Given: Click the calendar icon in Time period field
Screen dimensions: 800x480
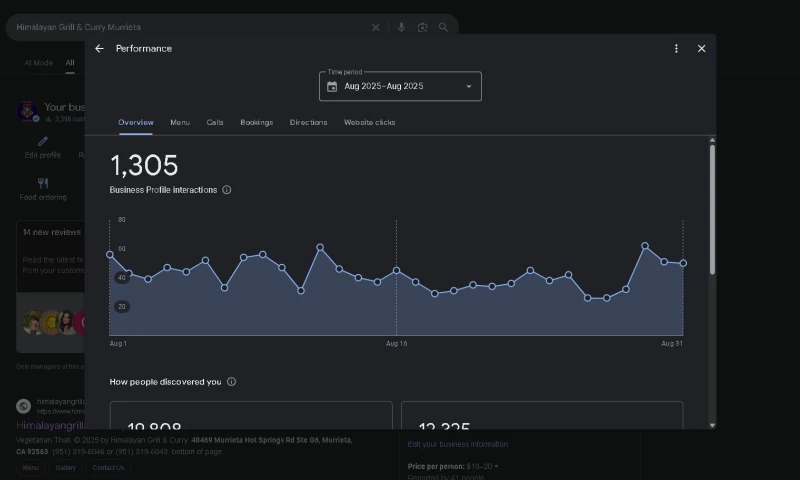Looking at the screenshot, I should (x=332, y=87).
